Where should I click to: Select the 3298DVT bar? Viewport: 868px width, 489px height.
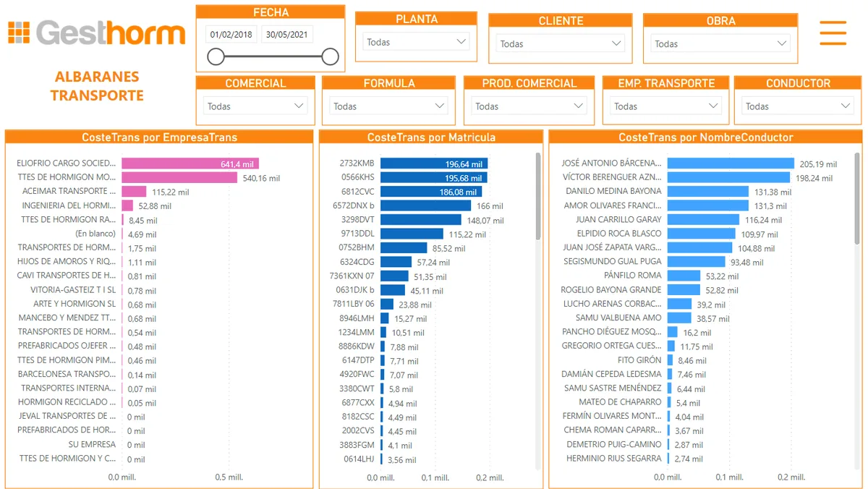[420, 220]
